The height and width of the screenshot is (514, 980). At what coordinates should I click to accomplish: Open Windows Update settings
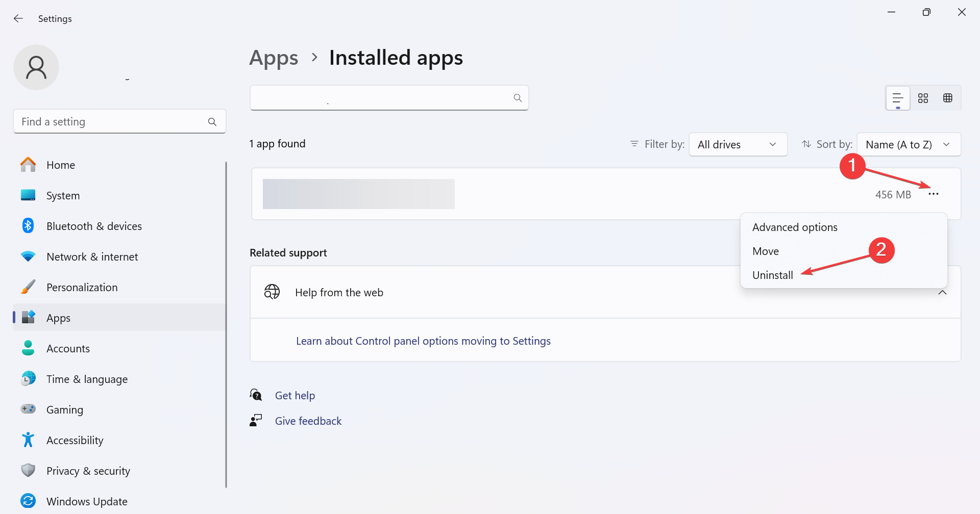point(119,501)
